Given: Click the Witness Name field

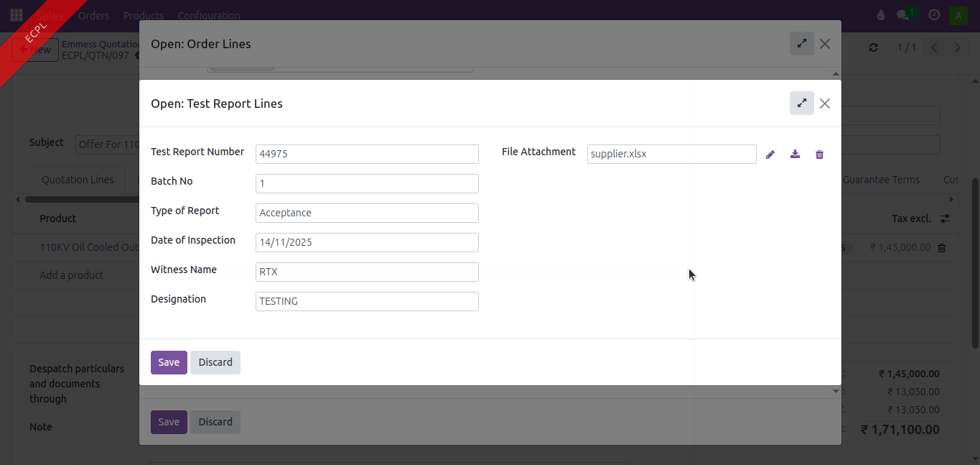Looking at the screenshot, I should click(367, 272).
